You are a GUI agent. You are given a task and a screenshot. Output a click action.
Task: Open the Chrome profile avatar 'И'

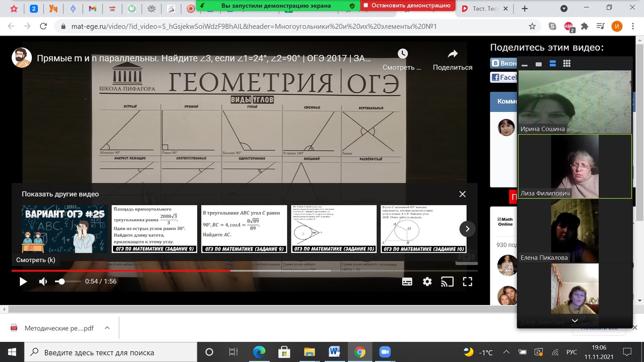(617, 26)
